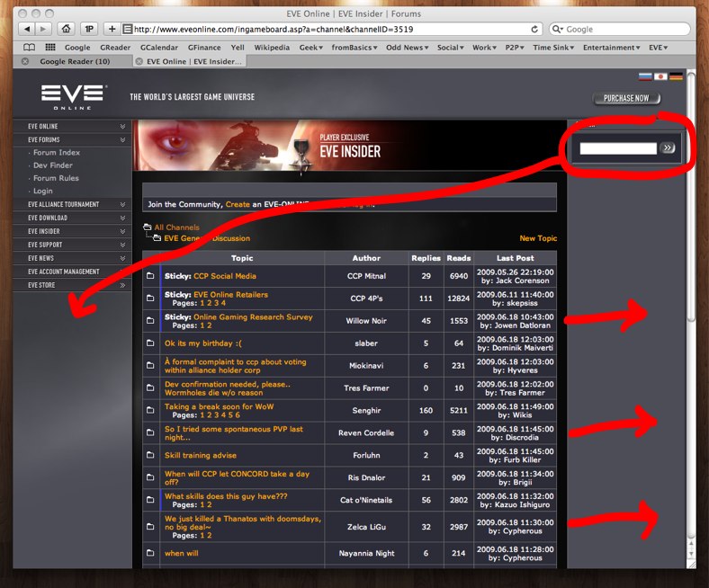
Task: Submit search with the double-arrow button
Action: 668,147
